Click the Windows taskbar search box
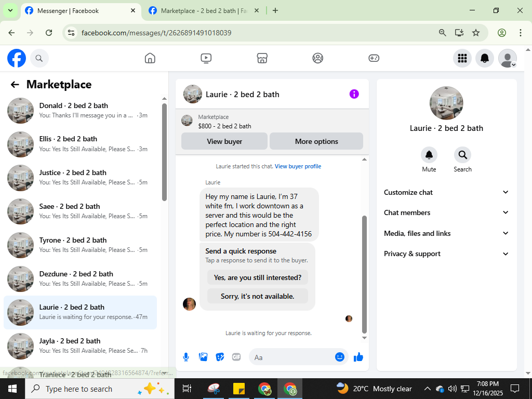This screenshot has height=399, width=532. pyautogui.click(x=100, y=389)
